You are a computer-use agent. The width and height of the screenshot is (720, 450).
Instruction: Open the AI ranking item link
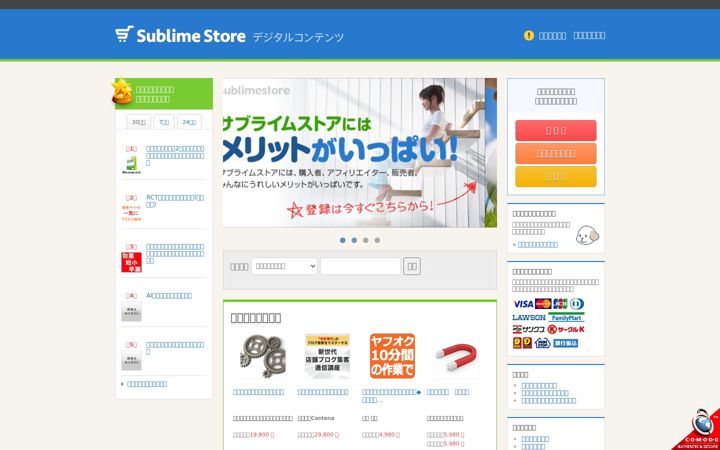click(169, 296)
